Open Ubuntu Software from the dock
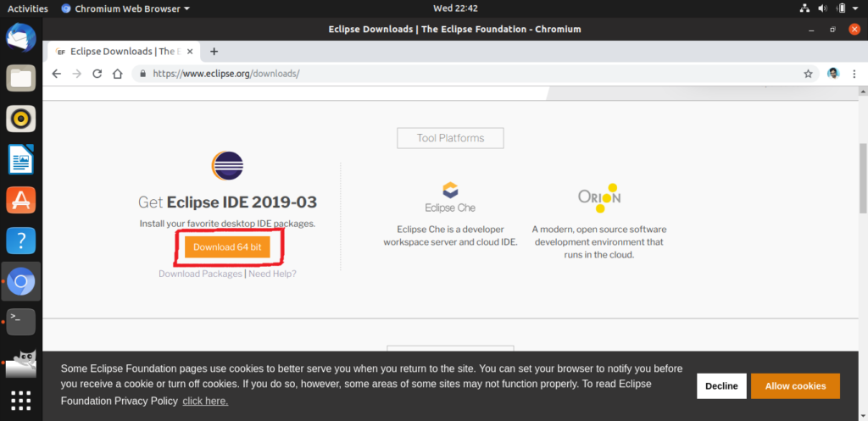This screenshot has width=868, height=421. point(21,200)
